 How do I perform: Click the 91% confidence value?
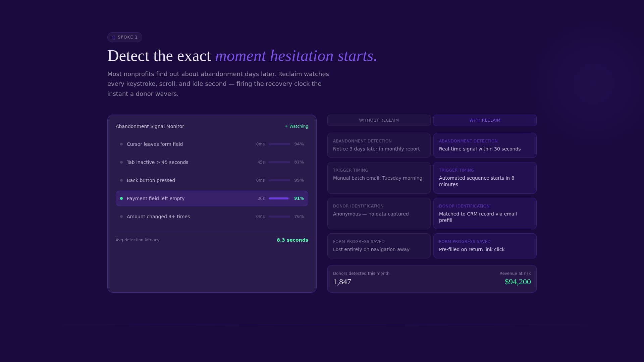pos(299,198)
